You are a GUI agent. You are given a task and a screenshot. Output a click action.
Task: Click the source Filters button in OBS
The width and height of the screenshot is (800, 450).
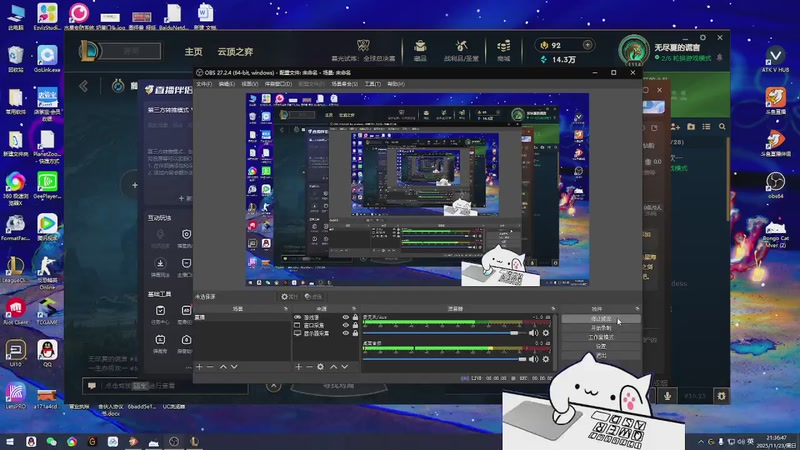click(313, 296)
